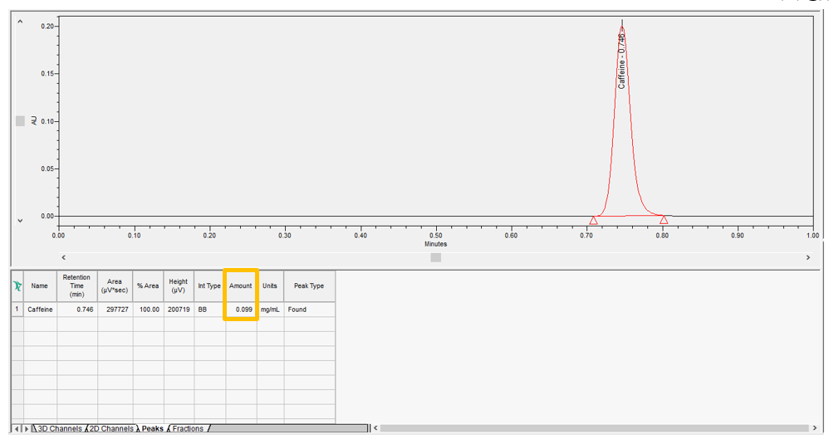This screenshot has width=829, height=439.
Task: Select the Peaks tab
Action: [x=152, y=429]
